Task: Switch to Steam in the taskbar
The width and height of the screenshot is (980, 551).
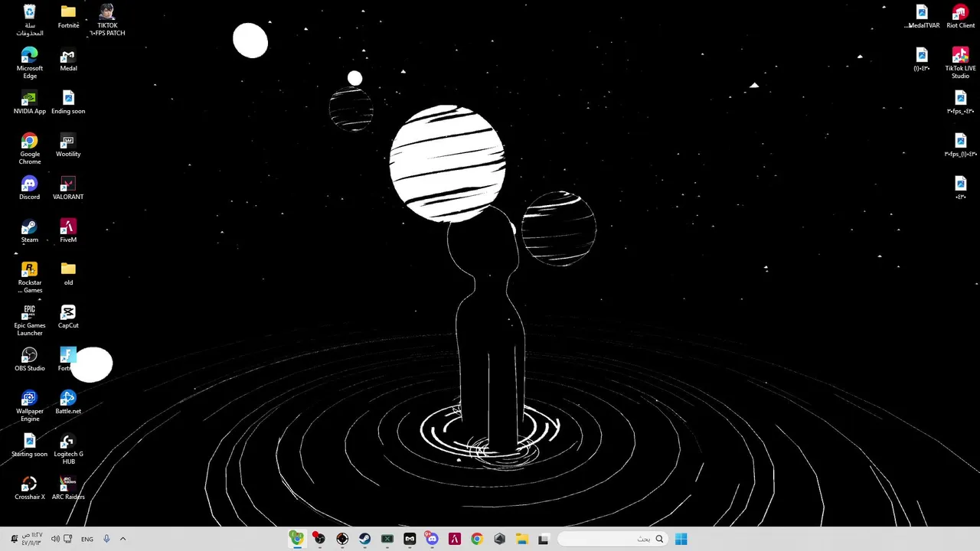Action: click(364, 539)
